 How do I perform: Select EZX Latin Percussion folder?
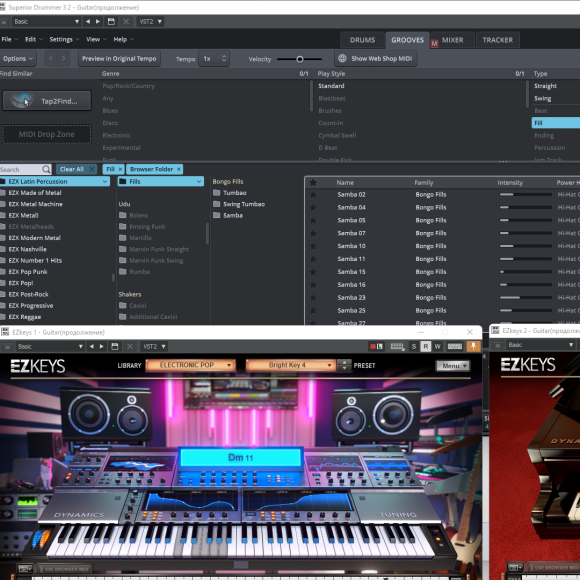[x=55, y=181]
